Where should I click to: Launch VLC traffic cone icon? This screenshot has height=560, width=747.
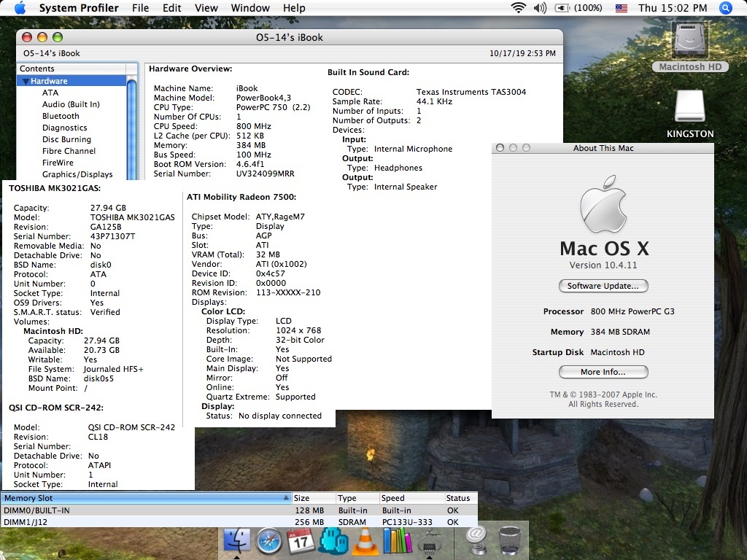tap(365, 541)
